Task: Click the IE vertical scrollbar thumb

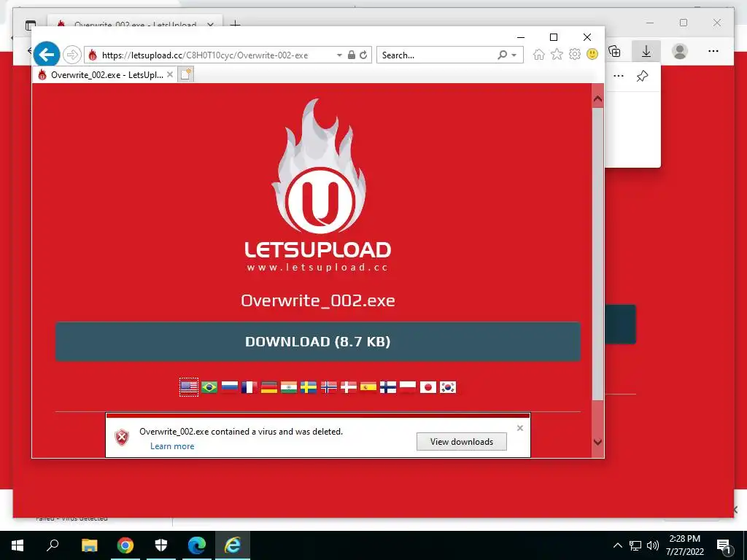Action: (598, 254)
